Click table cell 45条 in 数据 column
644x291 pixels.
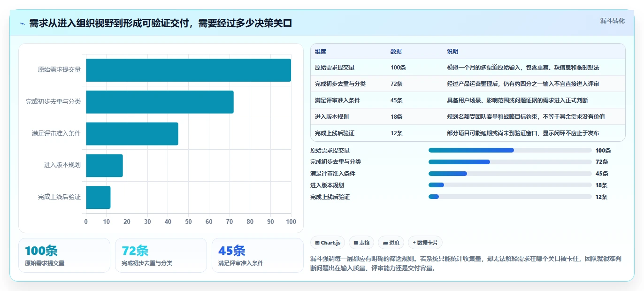397,100
